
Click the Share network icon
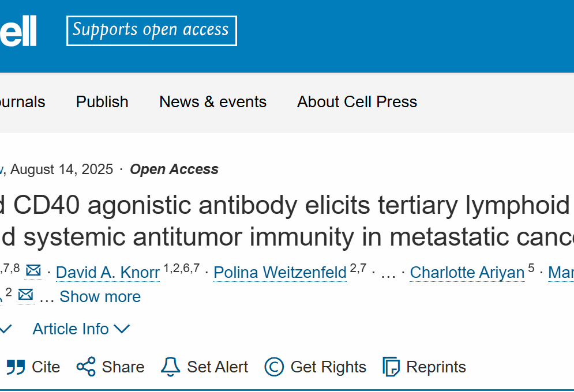click(86, 367)
